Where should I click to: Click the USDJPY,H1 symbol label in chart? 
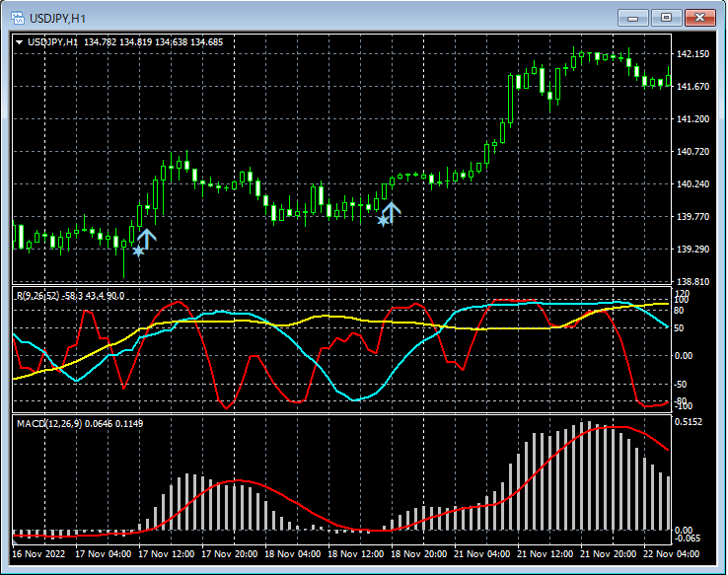[53, 41]
